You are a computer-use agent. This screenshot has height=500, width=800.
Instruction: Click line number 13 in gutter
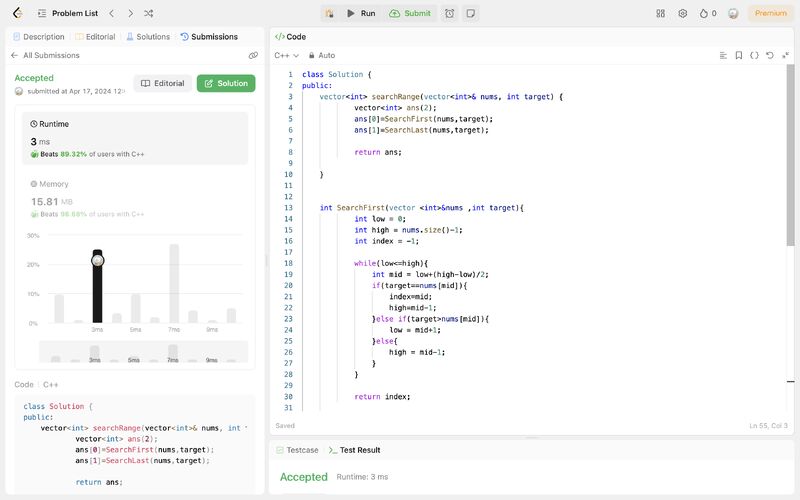click(288, 208)
